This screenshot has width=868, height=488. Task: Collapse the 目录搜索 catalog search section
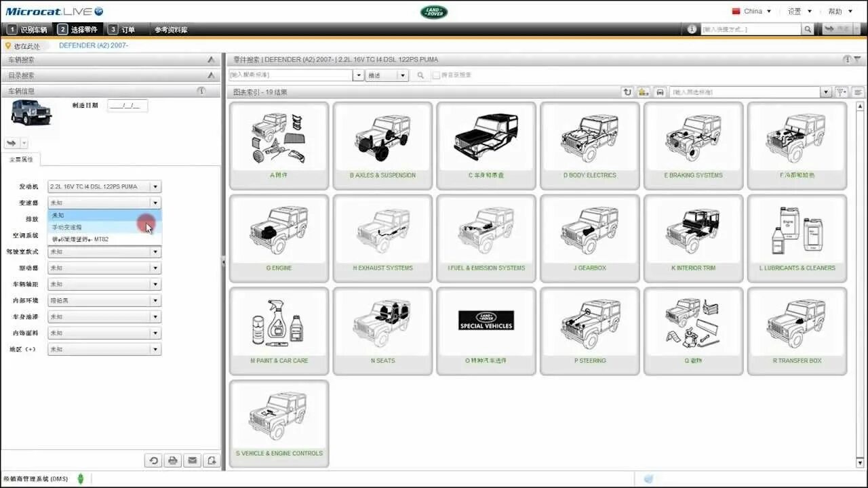[x=211, y=75]
